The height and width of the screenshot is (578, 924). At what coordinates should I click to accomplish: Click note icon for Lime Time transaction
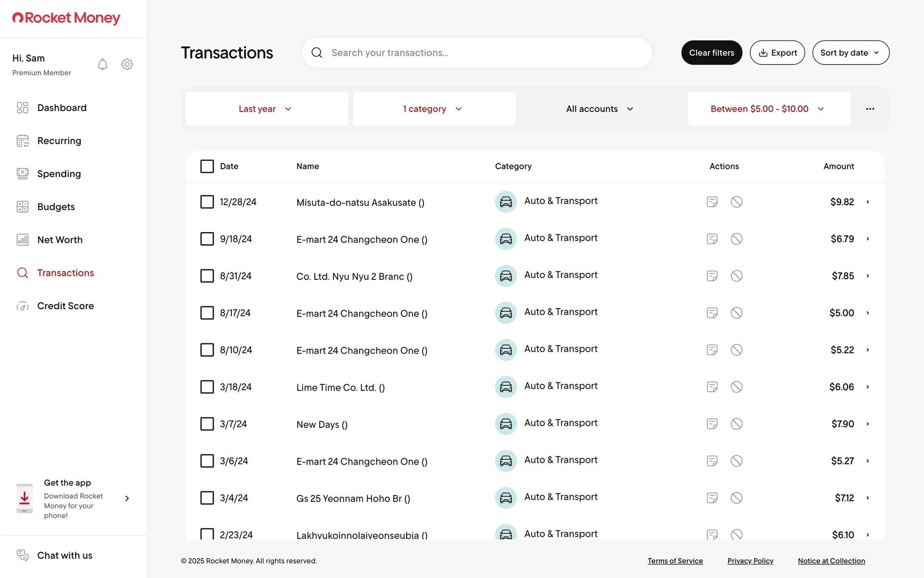[x=712, y=387]
